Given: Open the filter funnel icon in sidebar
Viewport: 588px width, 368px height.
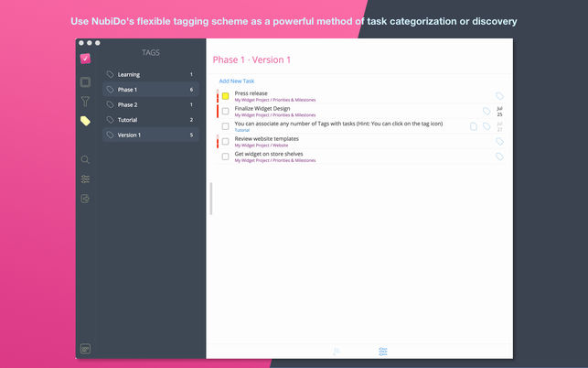Looking at the screenshot, I should (85, 102).
